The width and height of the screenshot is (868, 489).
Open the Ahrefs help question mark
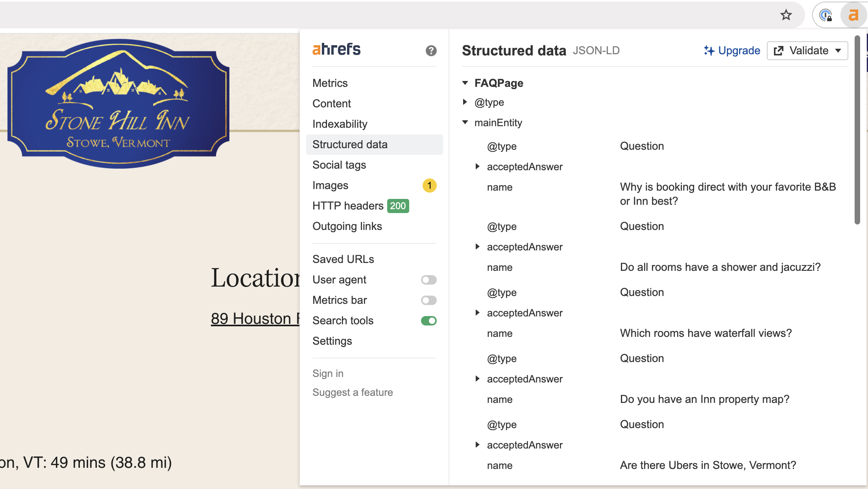point(431,51)
